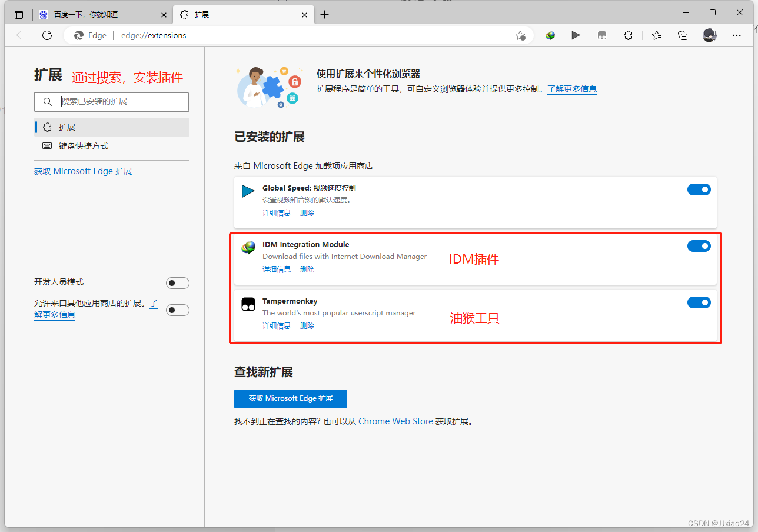The image size is (758, 532).
Task: Open 详细信息 for Tampermonkey
Action: [x=277, y=326]
